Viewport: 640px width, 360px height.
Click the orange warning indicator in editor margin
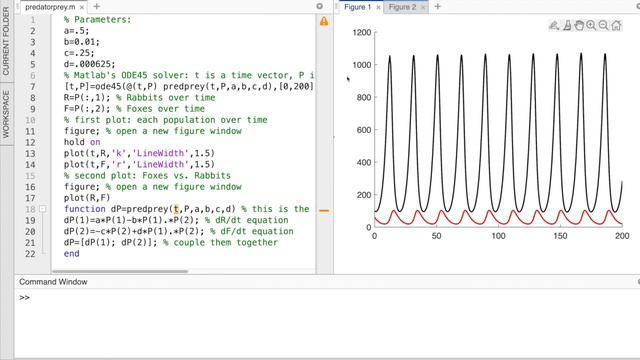point(324,21)
